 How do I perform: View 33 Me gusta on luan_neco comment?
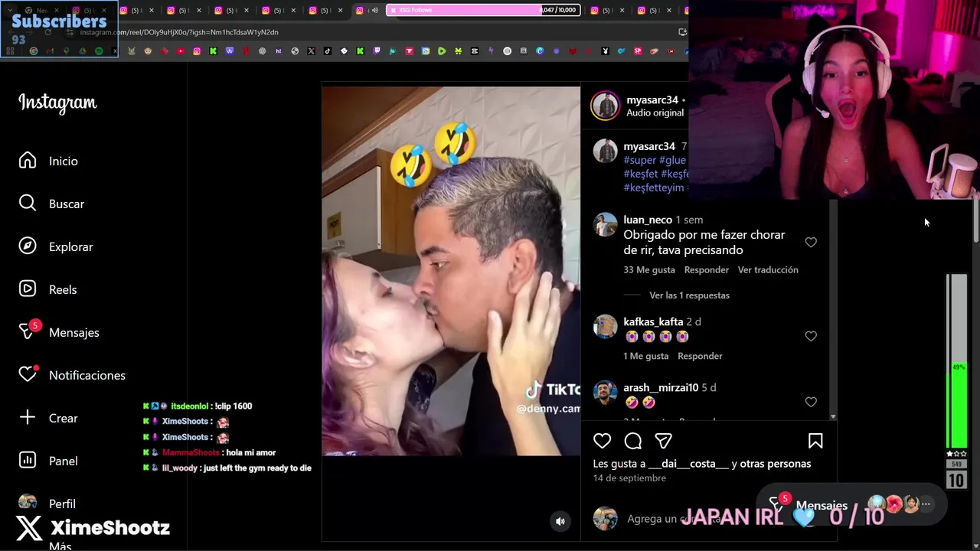point(649,269)
